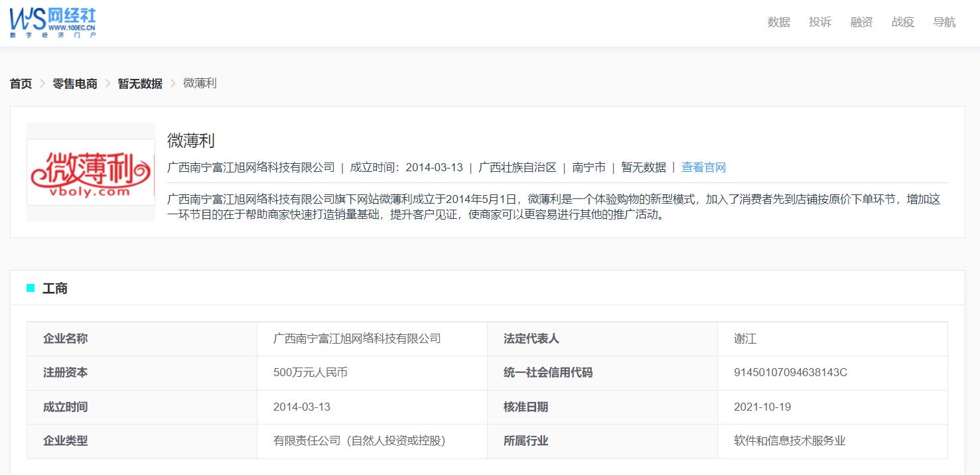The image size is (980, 475).
Task: Click the cyan square icon beside 工商
Action: (29, 287)
